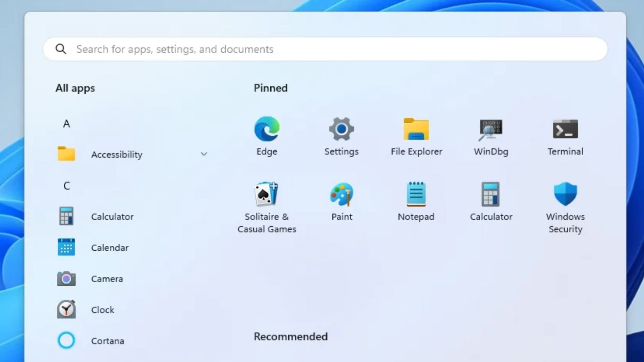
Task: Click the Windows Security label text
Action: [x=566, y=223]
